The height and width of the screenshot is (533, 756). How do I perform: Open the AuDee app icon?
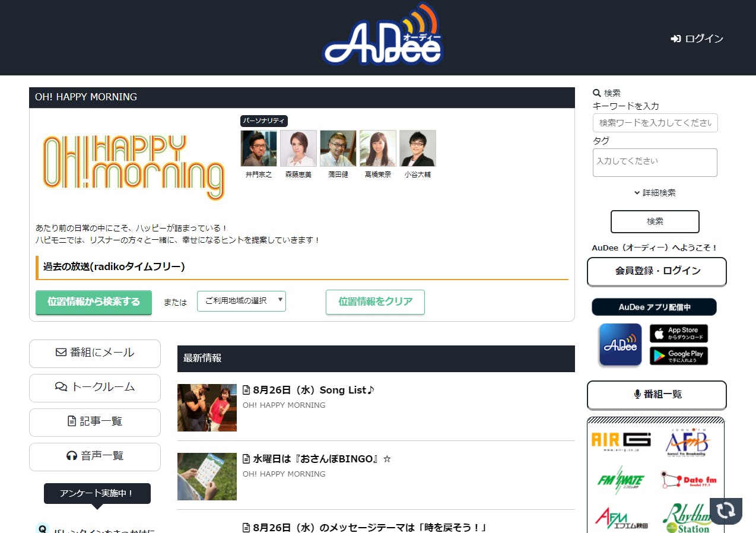(x=620, y=344)
